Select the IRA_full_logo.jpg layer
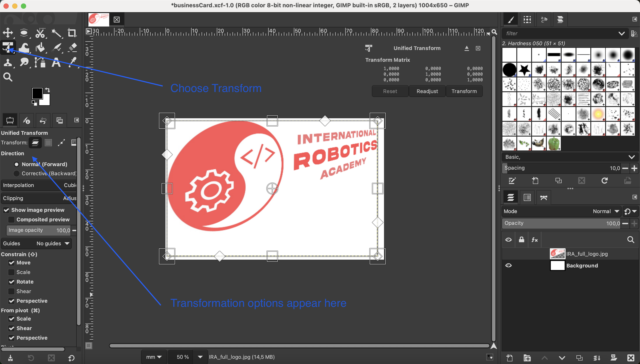Viewport: 640px width, 364px height. [x=587, y=254]
